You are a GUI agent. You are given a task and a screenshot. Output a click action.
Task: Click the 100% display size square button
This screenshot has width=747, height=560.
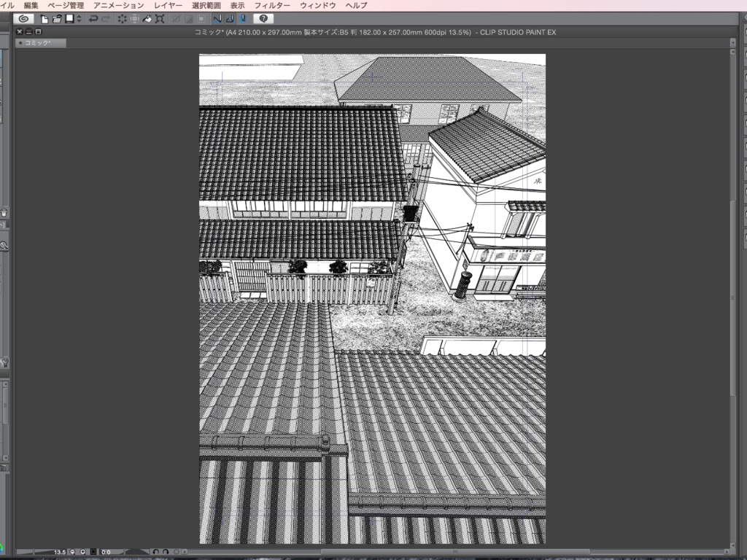click(93, 551)
